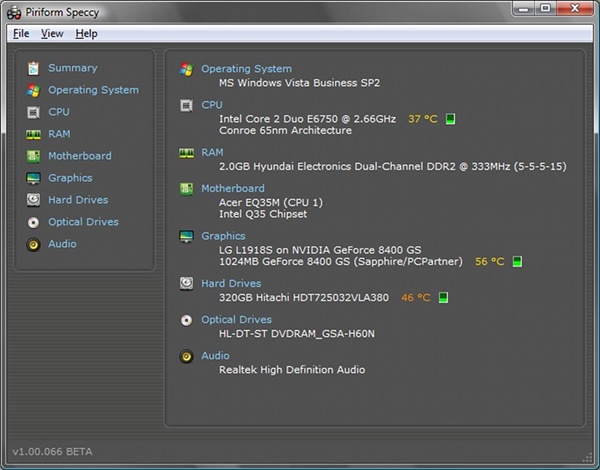The height and width of the screenshot is (470, 600).
Task: Open the File menu
Action: 21,34
